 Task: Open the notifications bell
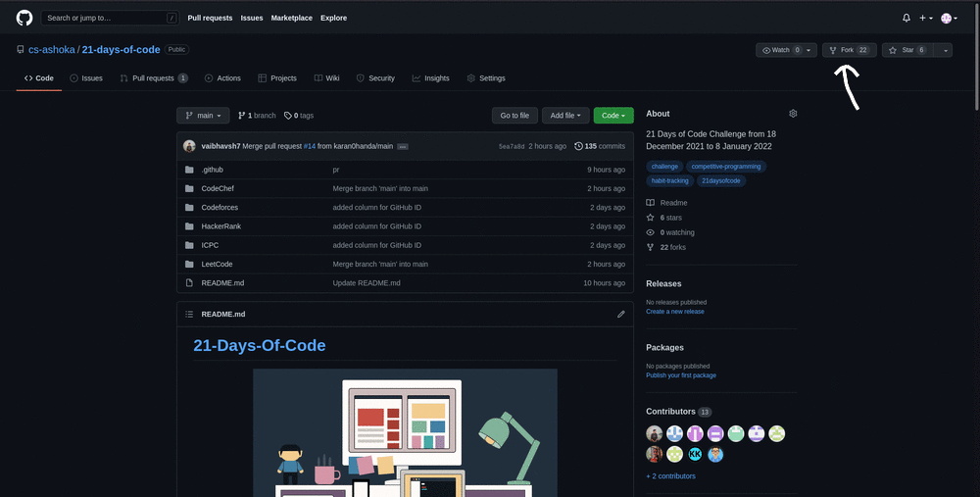point(906,18)
